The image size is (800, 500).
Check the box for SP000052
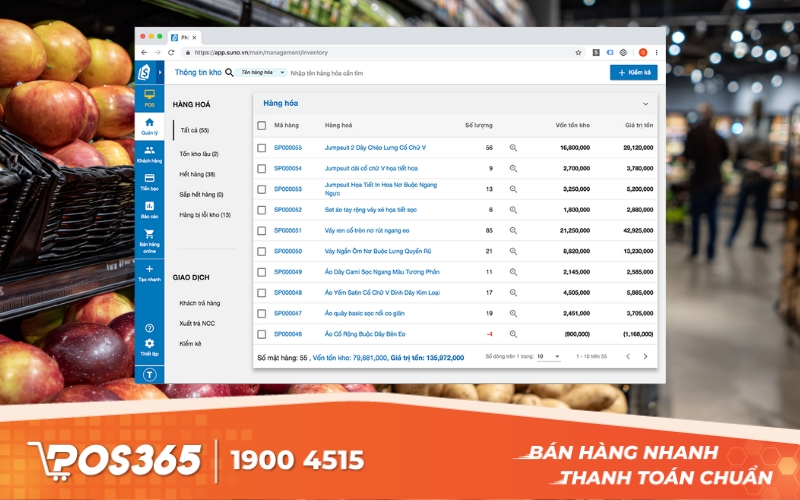pyautogui.click(x=262, y=210)
